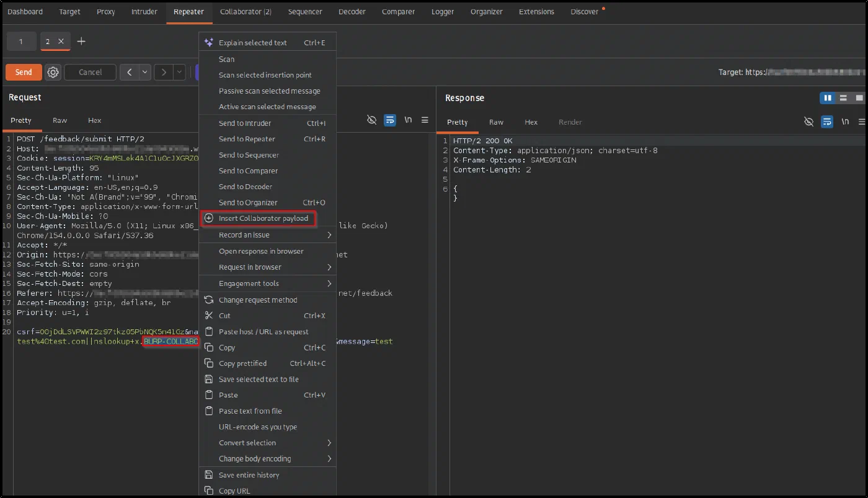Toggle word wrap icon in Request panel
Screen dimensions: 868x498
(x=389, y=120)
